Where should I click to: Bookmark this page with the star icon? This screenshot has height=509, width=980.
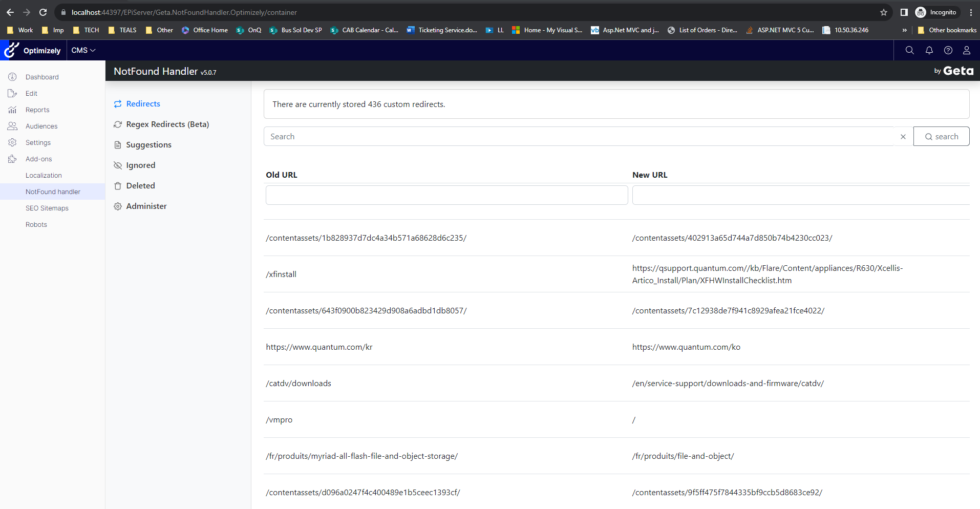pos(883,12)
